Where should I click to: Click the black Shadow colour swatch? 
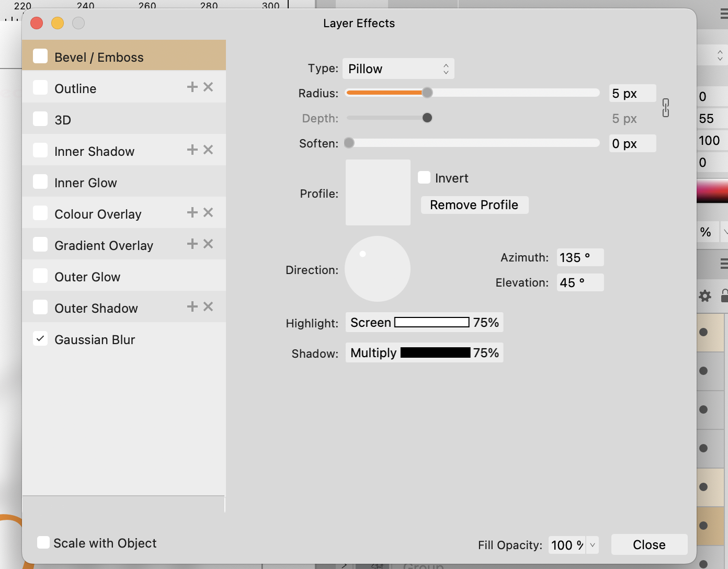point(435,353)
